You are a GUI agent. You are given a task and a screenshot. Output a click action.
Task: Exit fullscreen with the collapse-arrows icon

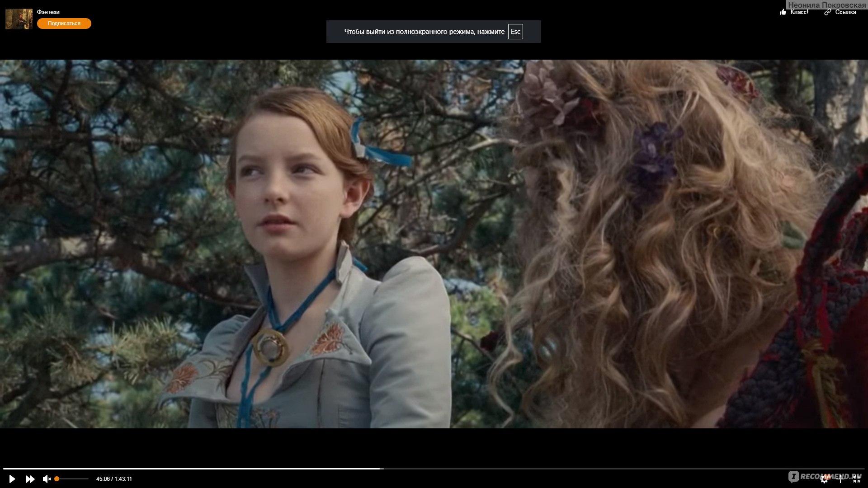pos(856,479)
